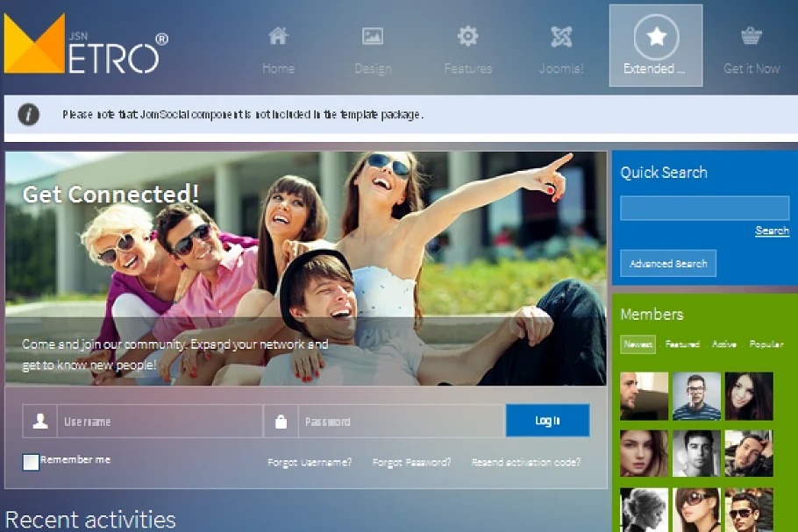Select the Popular members tab
This screenshot has height=532, width=798.
point(766,344)
